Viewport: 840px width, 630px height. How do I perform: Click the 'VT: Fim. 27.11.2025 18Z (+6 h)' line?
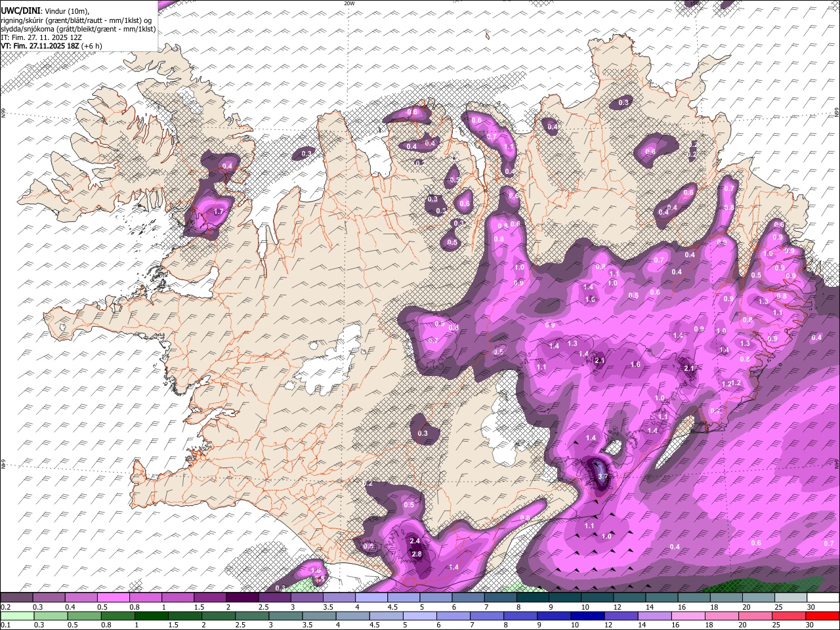click(51, 46)
